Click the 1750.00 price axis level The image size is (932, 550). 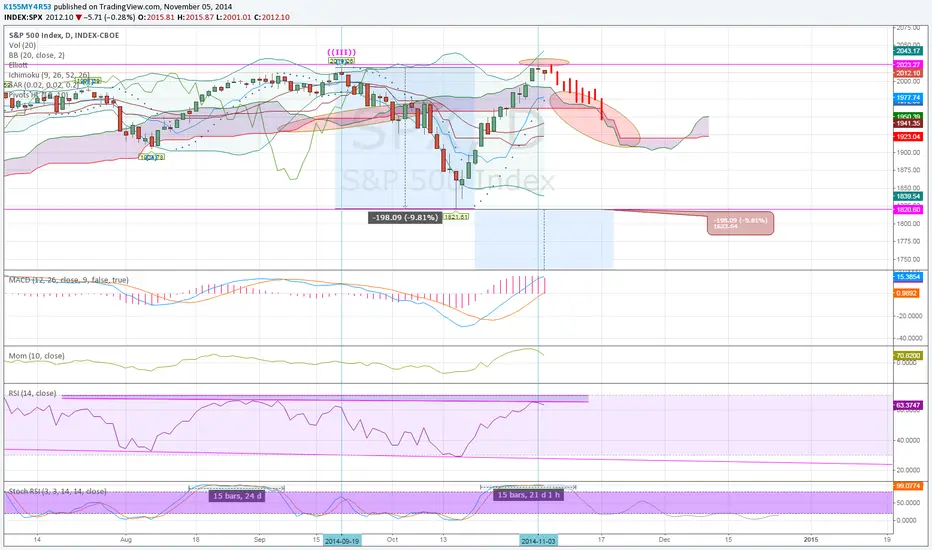(x=909, y=259)
